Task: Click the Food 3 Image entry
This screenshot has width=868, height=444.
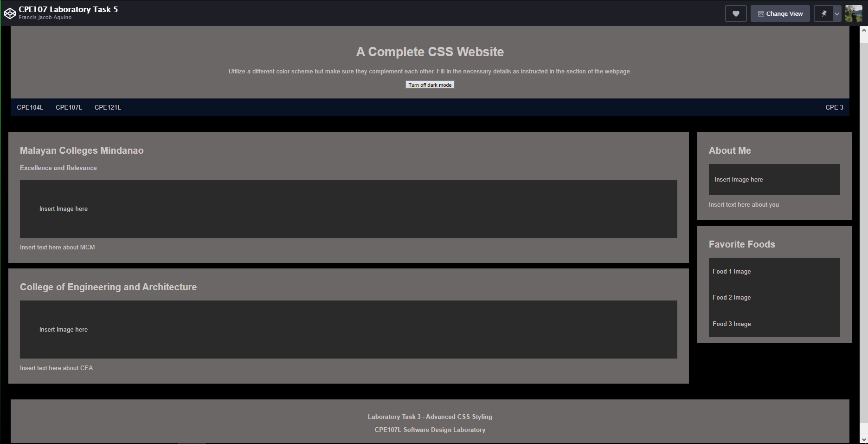Action: click(x=732, y=324)
